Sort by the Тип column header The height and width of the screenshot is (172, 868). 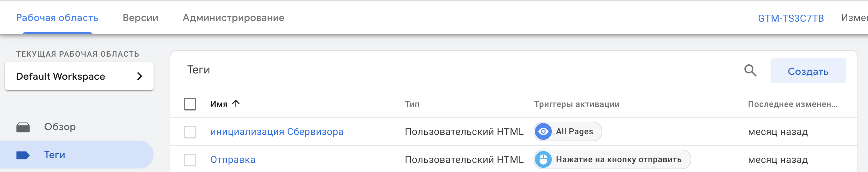[x=412, y=104]
